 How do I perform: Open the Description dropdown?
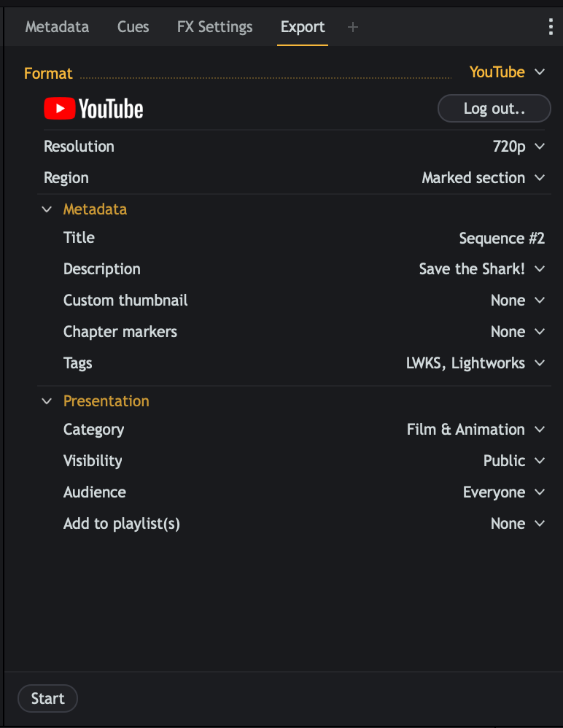coord(481,269)
